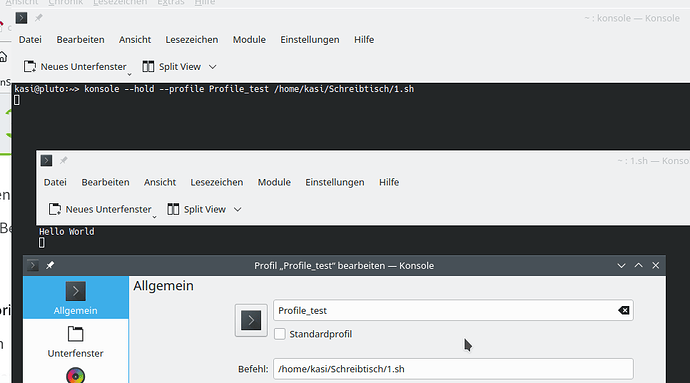This screenshot has width=690, height=383.
Task: Expand Split View dropdown in 1.sh Konsole window
Action: click(x=238, y=210)
